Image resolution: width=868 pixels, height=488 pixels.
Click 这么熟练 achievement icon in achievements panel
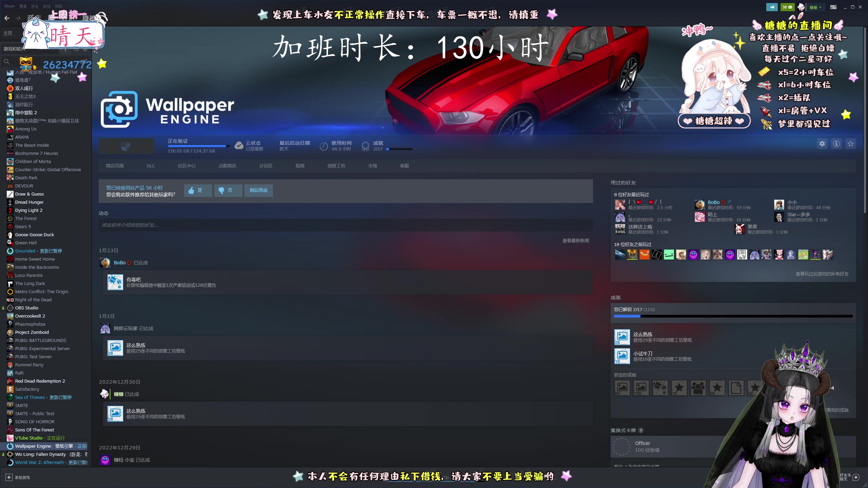tap(622, 337)
